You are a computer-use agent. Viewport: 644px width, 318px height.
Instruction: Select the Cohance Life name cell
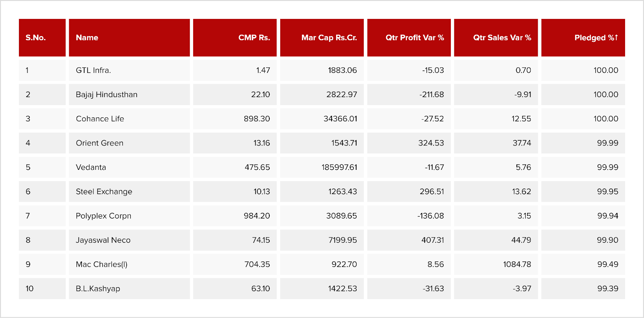[x=100, y=119]
